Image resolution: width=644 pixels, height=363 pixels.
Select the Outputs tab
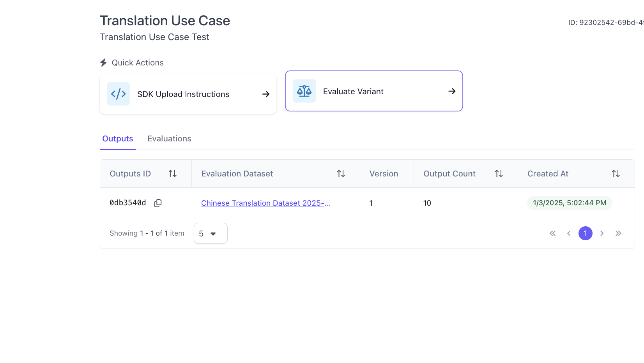coord(118,139)
